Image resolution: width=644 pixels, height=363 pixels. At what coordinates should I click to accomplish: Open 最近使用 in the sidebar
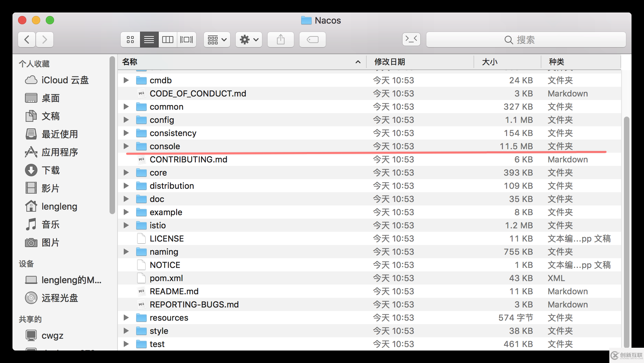(51, 134)
